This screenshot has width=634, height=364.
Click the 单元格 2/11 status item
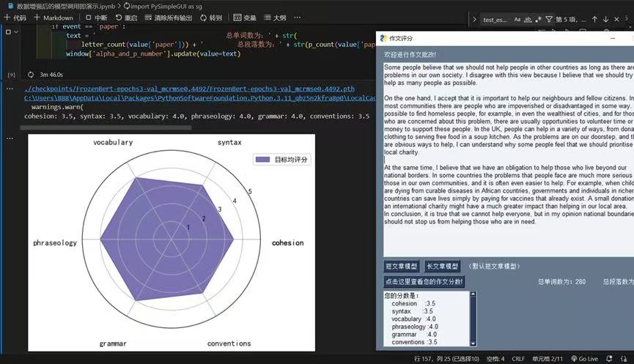coord(548,359)
